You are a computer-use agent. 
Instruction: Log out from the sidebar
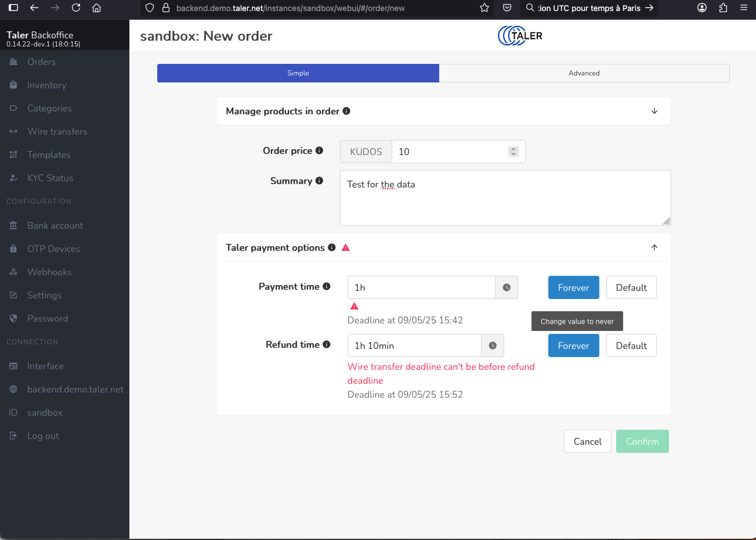[x=43, y=435]
